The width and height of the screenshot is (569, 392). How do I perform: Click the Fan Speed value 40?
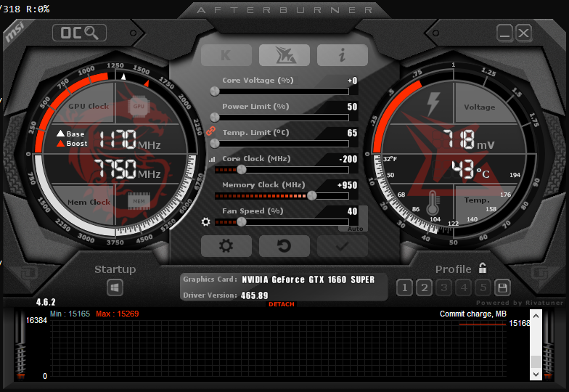coord(353,211)
